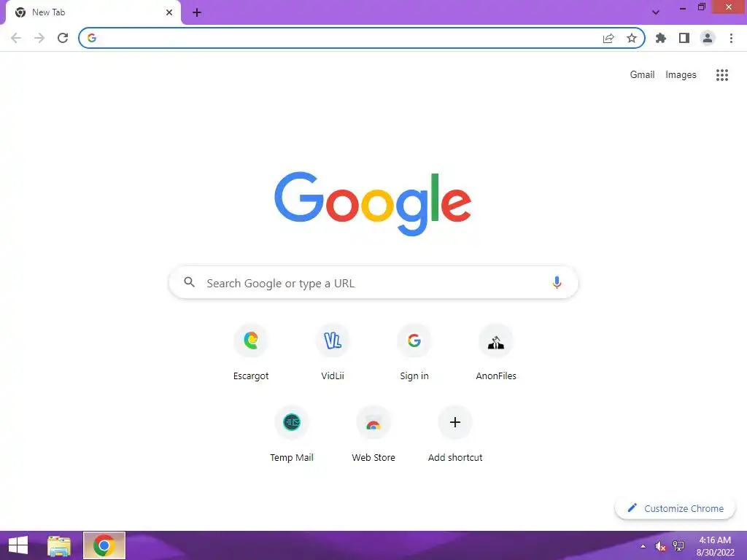The width and height of the screenshot is (747, 560).
Task: Open Images link
Action: 681,75
